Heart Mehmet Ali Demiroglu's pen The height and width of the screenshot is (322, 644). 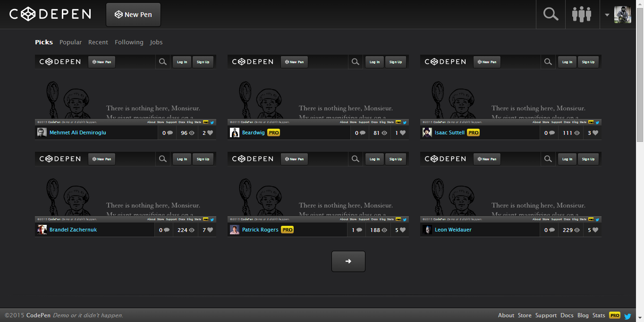pyautogui.click(x=210, y=133)
